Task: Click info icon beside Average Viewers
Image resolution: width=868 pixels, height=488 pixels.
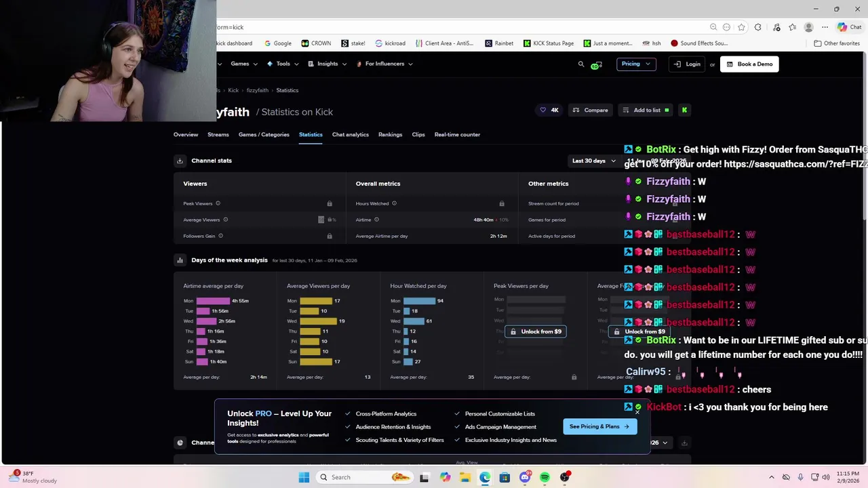Action: click(226, 220)
